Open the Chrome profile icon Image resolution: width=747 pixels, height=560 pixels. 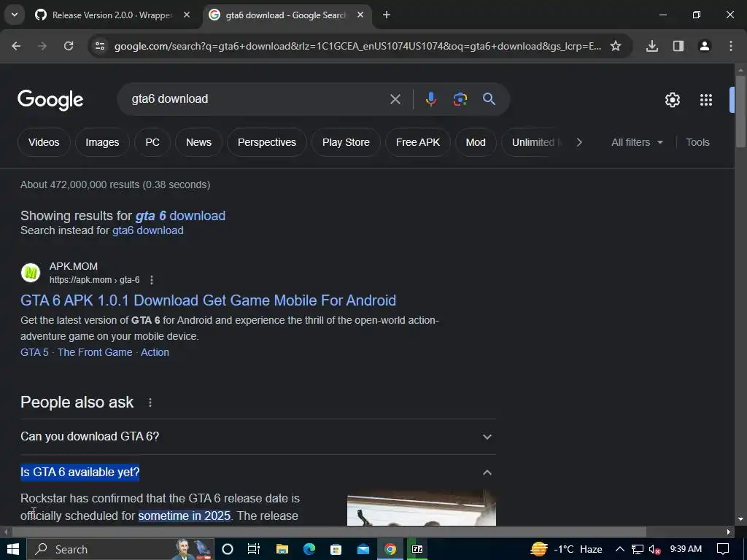pos(705,46)
